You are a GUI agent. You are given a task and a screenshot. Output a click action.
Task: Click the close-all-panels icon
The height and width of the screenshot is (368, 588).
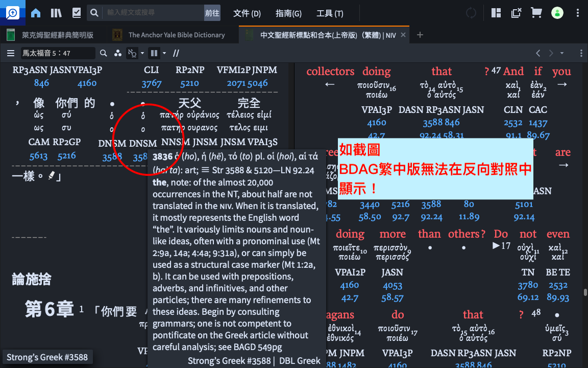(516, 13)
